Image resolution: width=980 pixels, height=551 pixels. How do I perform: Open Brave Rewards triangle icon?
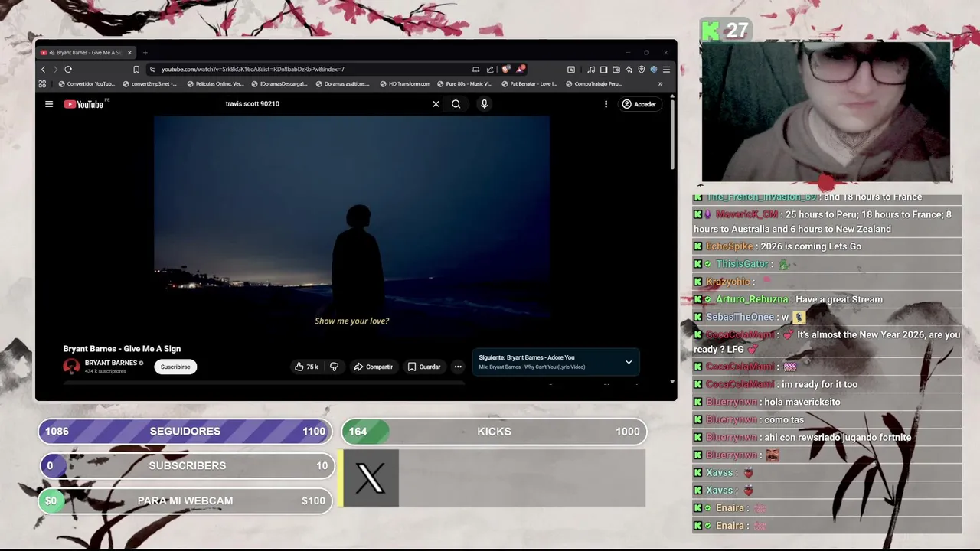coord(521,69)
